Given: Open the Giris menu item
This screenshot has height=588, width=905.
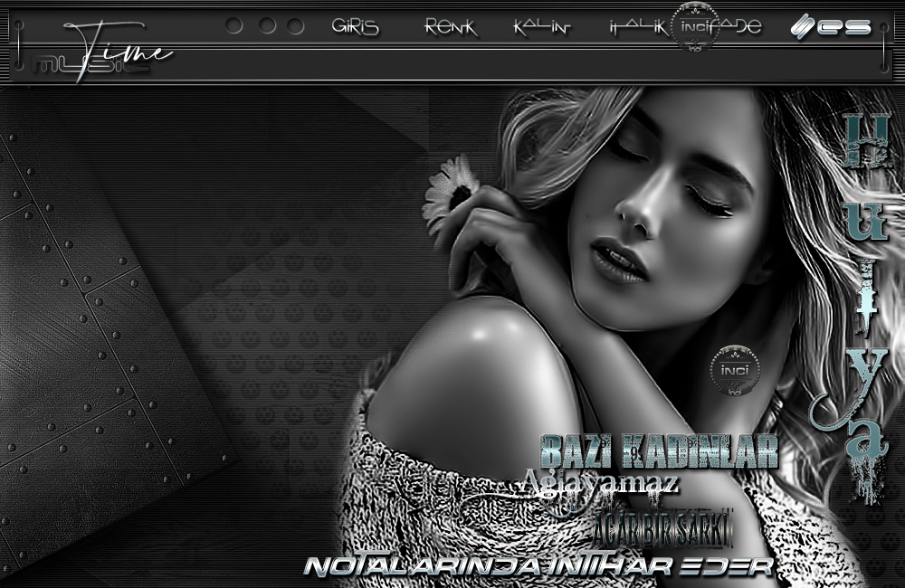Looking at the screenshot, I should click(355, 27).
